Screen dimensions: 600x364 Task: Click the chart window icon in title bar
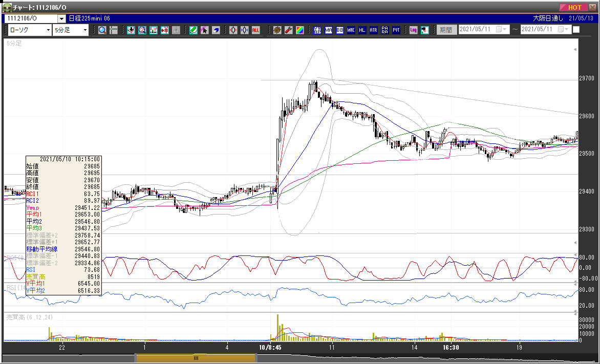[7, 7]
